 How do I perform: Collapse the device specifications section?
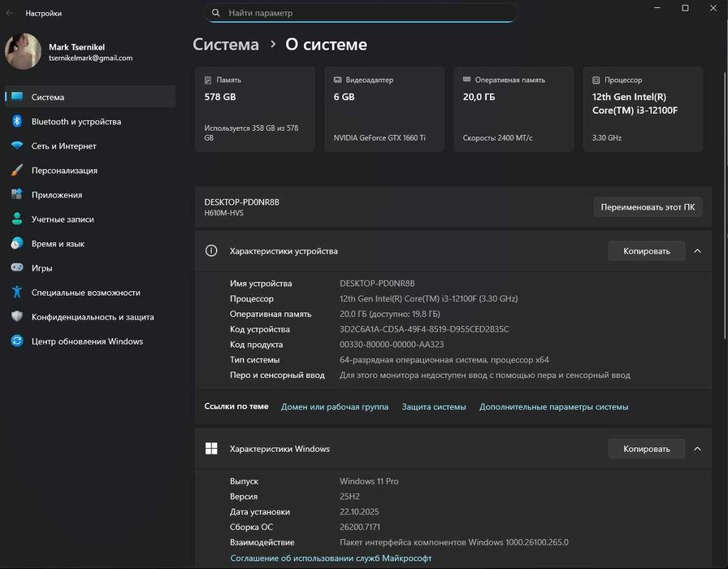click(x=697, y=251)
